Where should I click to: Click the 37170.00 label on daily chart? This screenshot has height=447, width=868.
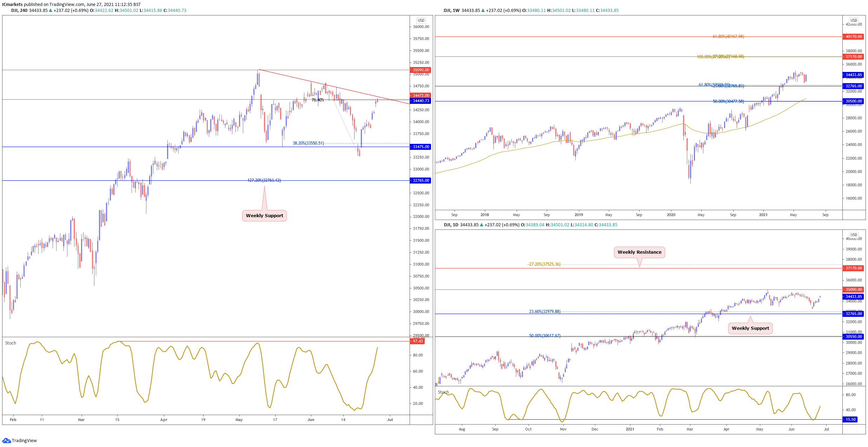point(853,268)
